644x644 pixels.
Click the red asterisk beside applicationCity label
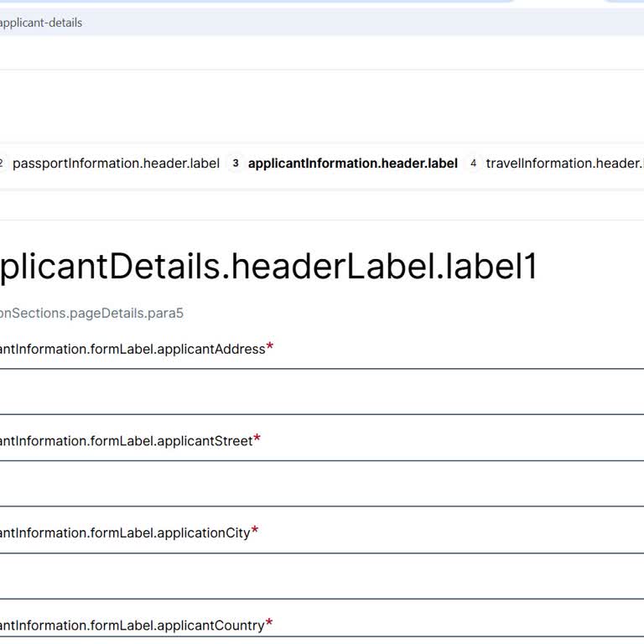tap(255, 532)
